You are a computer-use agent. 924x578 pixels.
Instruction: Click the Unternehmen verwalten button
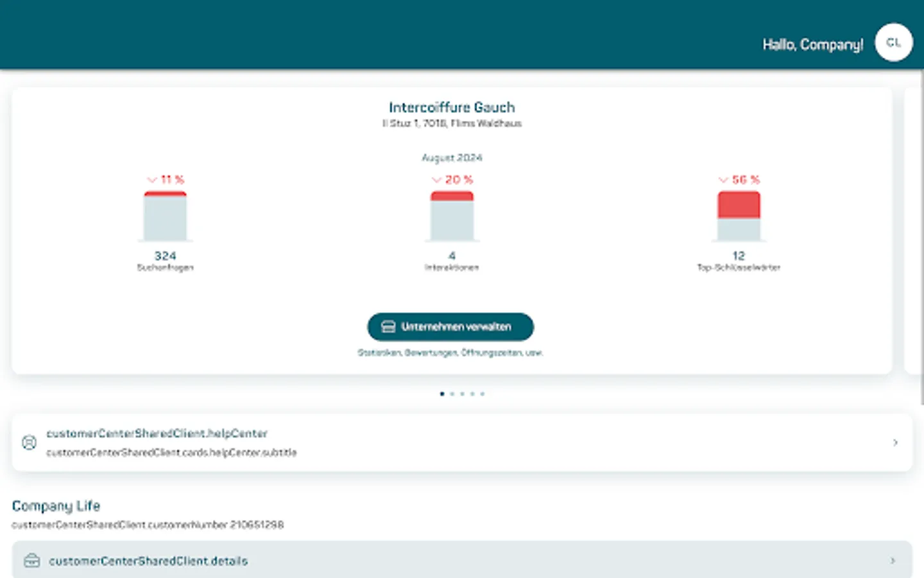coord(450,327)
